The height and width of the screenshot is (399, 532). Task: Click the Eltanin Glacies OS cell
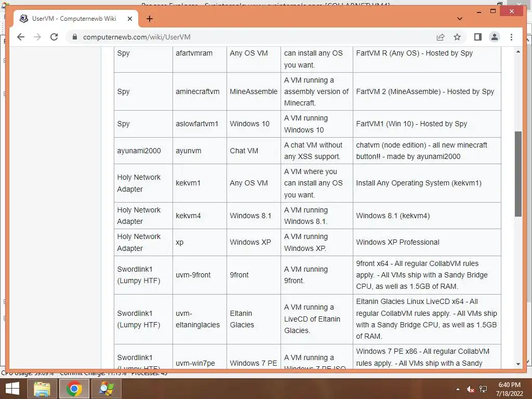[x=254, y=319]
